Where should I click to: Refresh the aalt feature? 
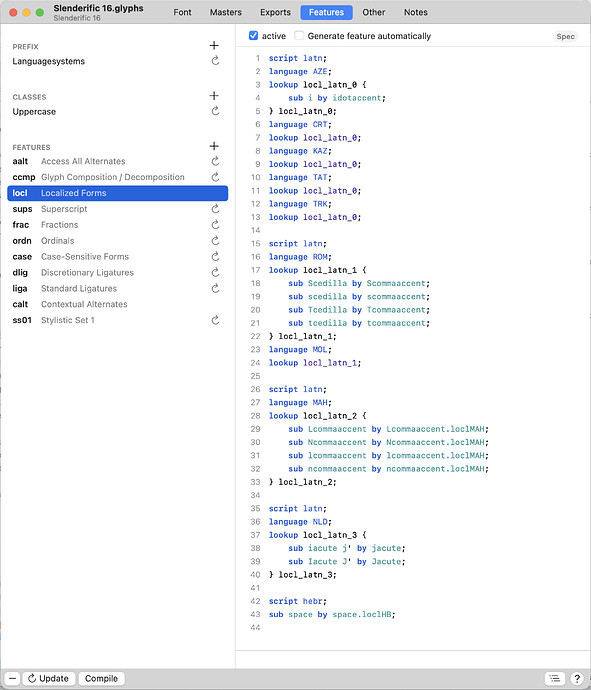pos(215,161)
